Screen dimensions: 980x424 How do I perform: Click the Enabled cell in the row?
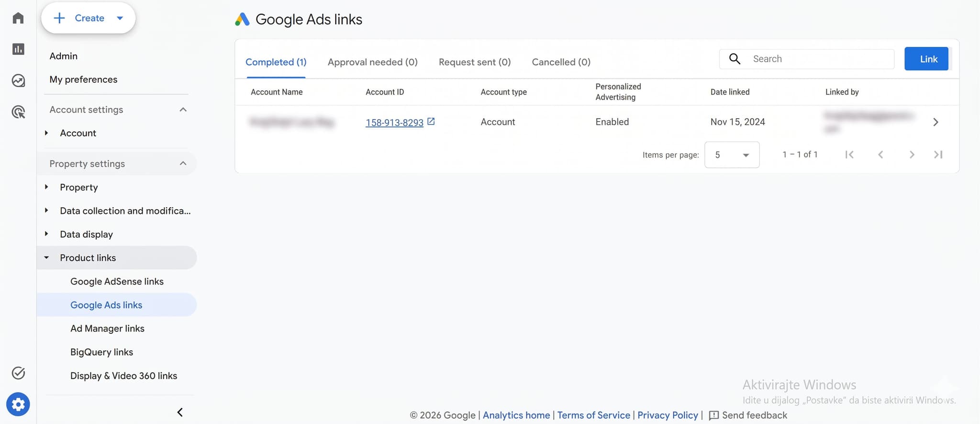click(x=612, y=122)
